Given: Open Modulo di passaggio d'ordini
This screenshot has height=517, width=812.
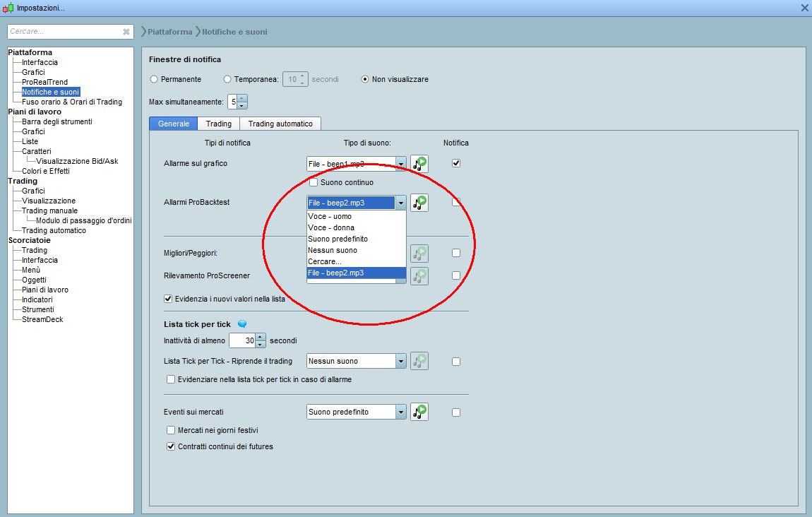Looking at the screenshot, I should tap(84, 220).
